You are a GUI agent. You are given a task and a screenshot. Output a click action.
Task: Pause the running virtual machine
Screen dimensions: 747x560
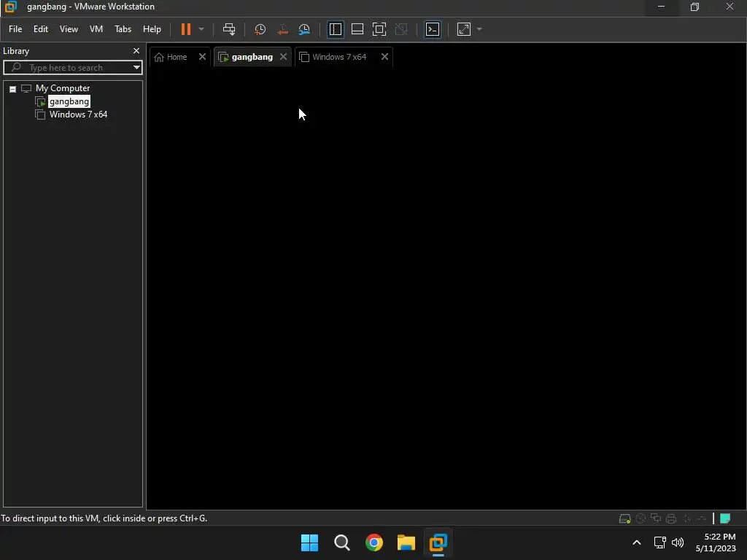(186, 29)
